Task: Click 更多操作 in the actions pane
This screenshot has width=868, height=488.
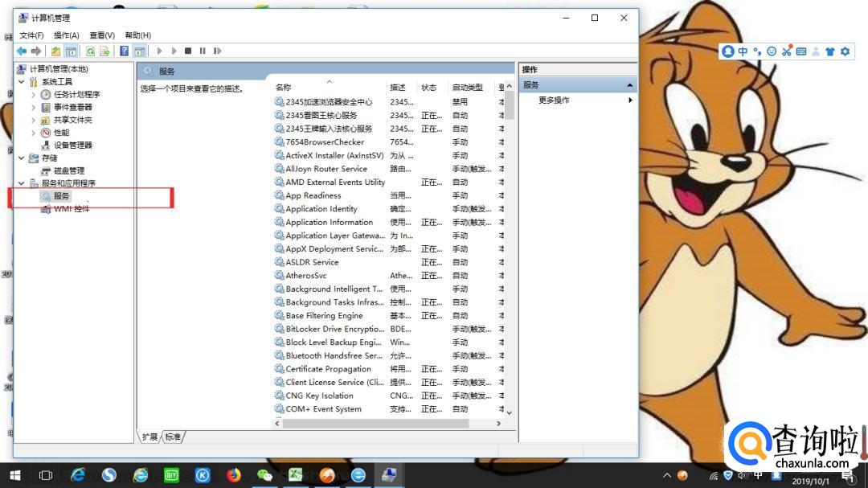Action: click(554, 100)
